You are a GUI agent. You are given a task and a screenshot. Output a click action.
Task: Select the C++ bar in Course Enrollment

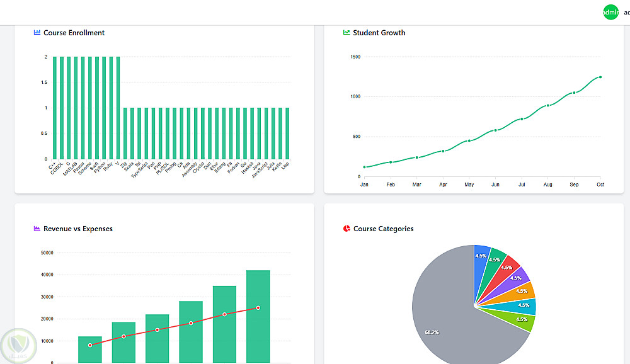click(55, 108)
